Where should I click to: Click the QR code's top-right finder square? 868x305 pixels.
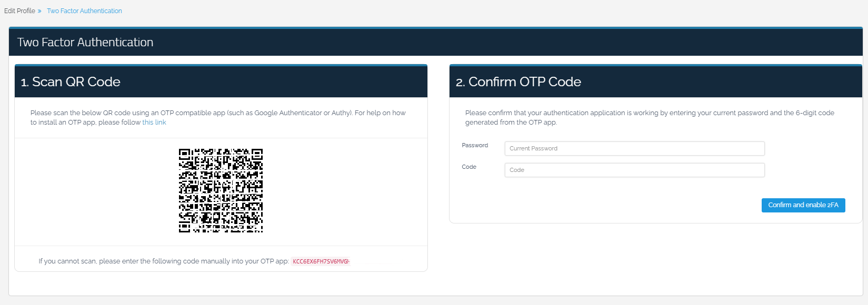[x=257, y=154]
